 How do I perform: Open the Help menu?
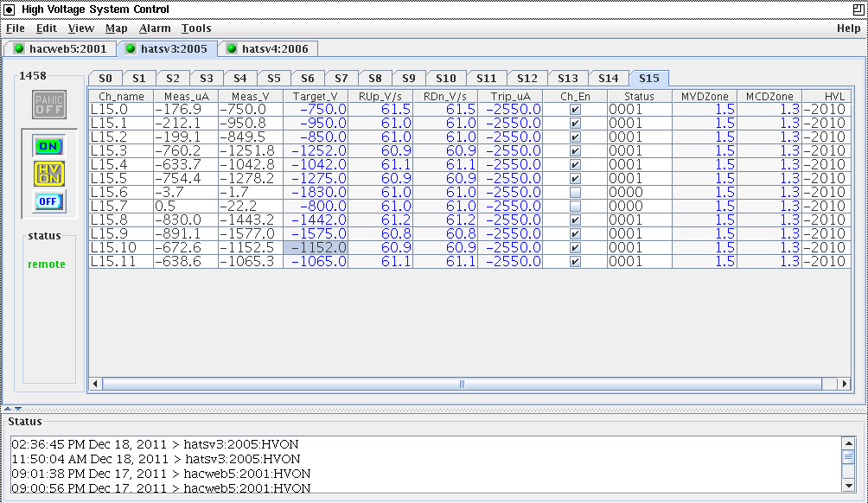click(x=849, y=29)
